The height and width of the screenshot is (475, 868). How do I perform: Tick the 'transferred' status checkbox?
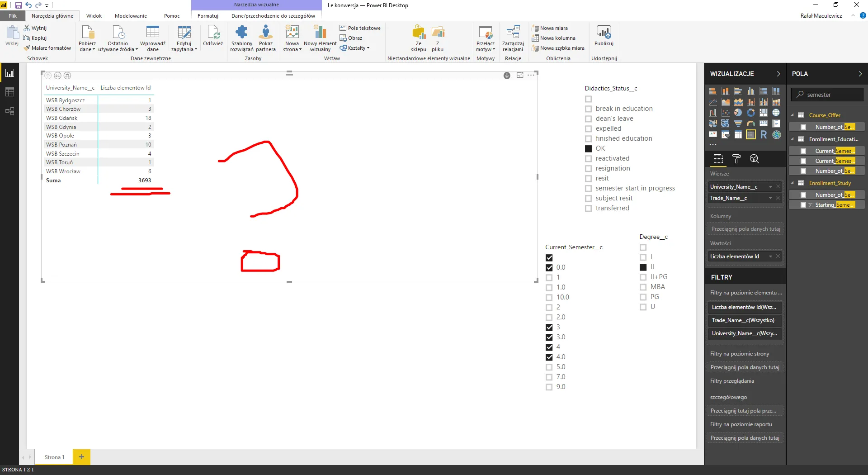point(588,209)
